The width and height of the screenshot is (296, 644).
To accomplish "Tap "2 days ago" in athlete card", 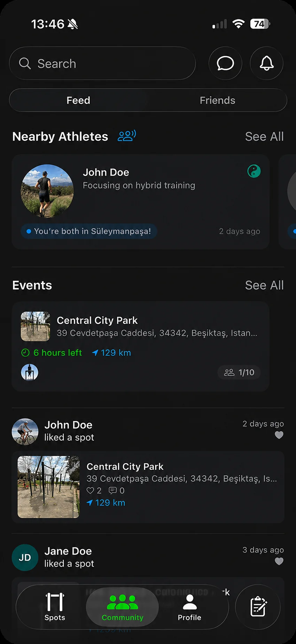I will coord(240,231).
